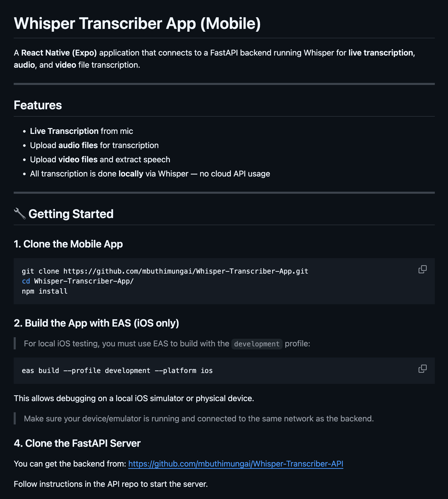Click the wrench icon beside Getting Started
The image size is (448, 499).
[x=20, y=214]
